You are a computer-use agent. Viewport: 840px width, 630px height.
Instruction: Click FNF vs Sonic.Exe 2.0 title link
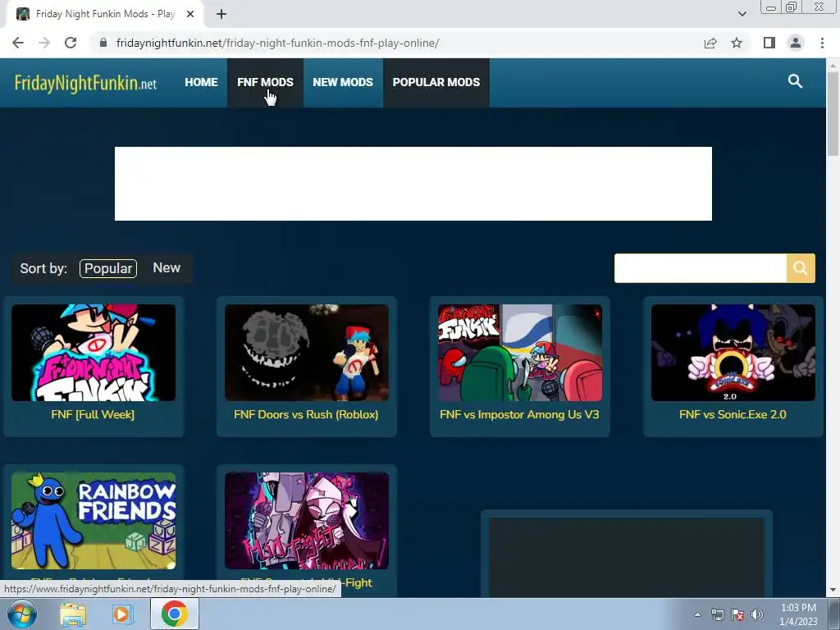coord(733,414)
